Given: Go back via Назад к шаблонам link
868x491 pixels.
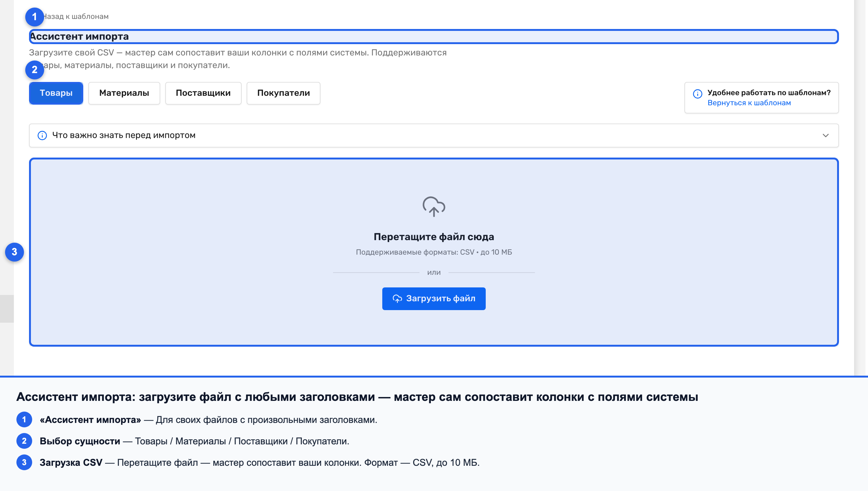Looking at the screenshot, I should pos(76,16).
